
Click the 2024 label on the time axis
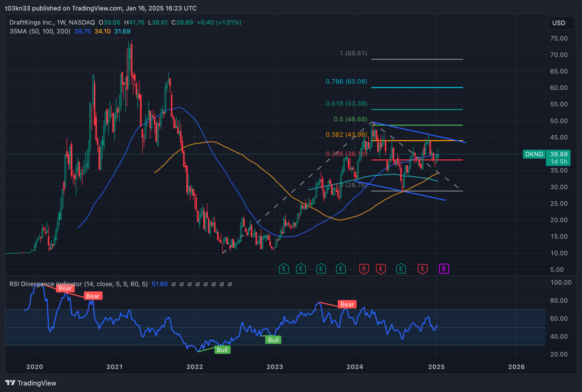tap(355, 367)
